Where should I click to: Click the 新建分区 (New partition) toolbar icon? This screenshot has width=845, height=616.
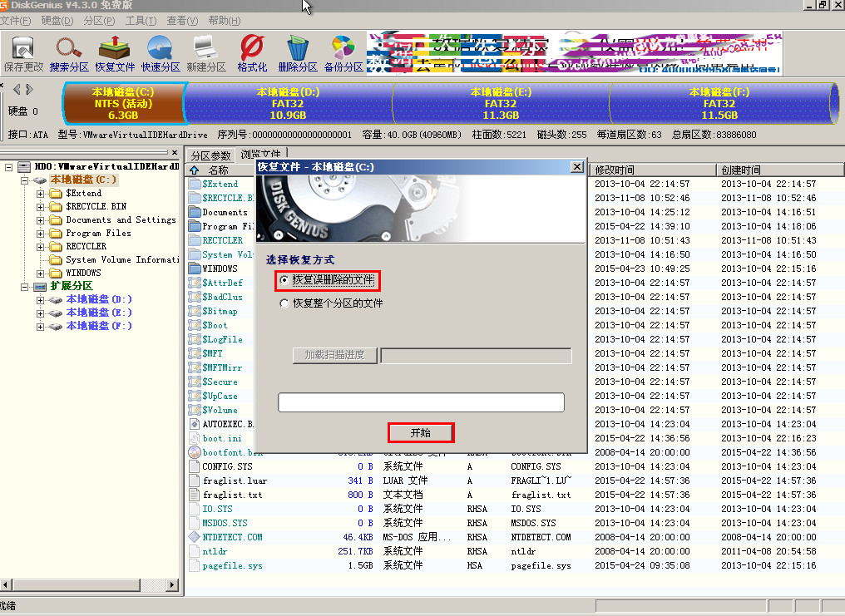coord(205,52)
